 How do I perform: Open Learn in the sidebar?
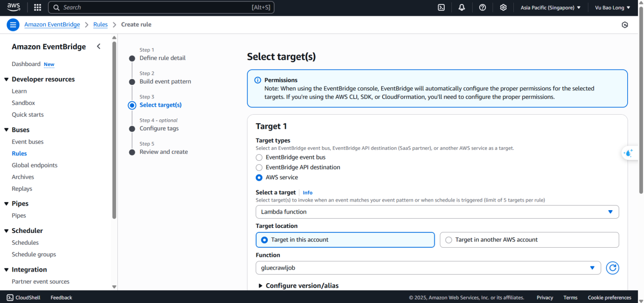coord(19,91)
